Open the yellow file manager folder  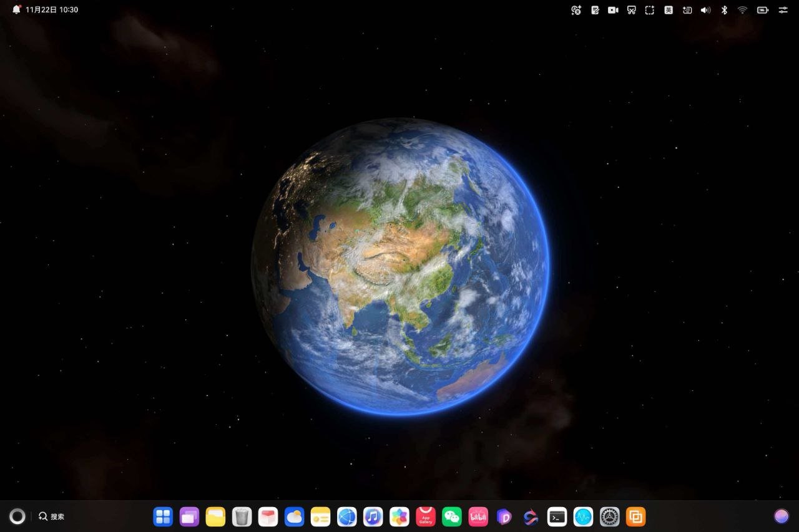click(x=215, y=516)
